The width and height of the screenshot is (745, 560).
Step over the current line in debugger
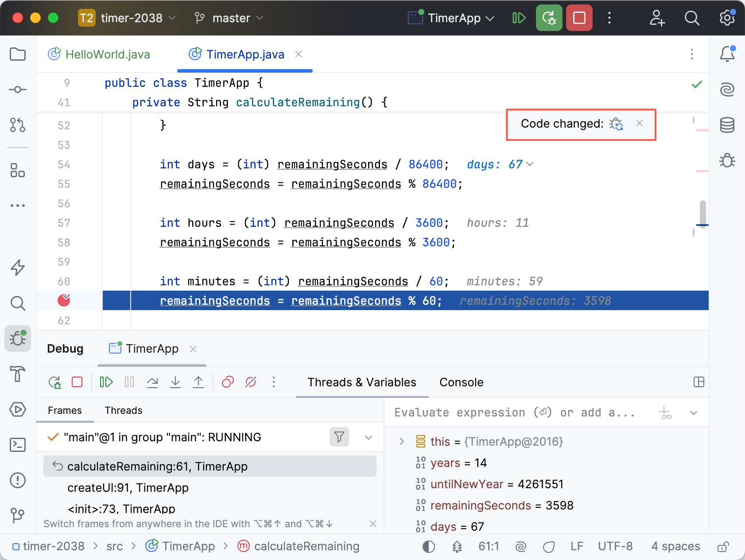click(x=152, y=382)
